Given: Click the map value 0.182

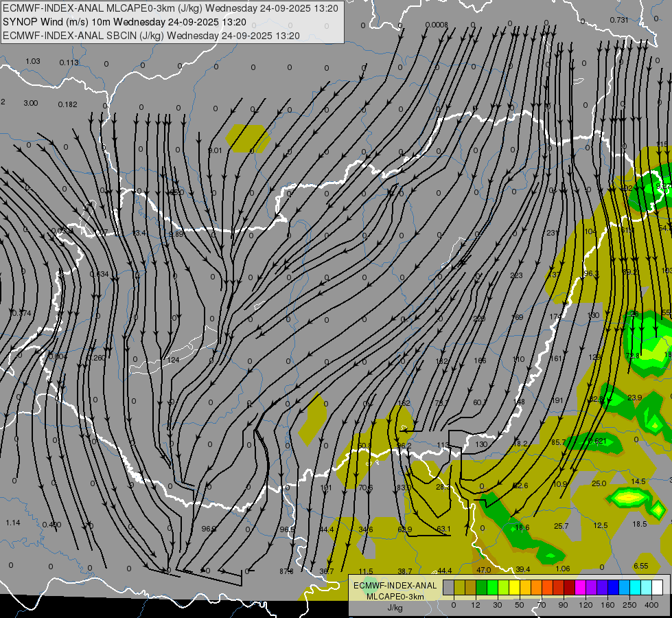Looking at the screenshot, I should (68, 104).
